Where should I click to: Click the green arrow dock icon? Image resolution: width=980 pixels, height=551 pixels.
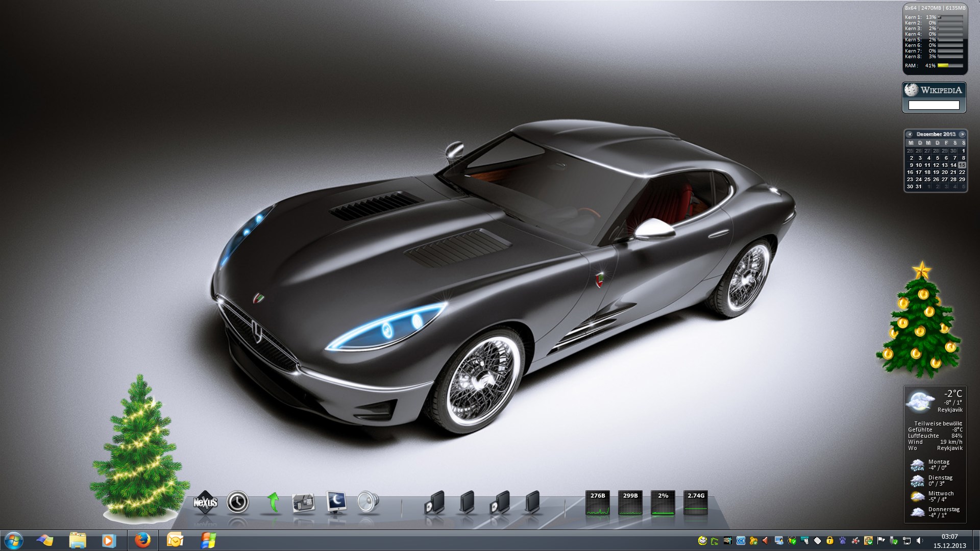tap(273, 502)
